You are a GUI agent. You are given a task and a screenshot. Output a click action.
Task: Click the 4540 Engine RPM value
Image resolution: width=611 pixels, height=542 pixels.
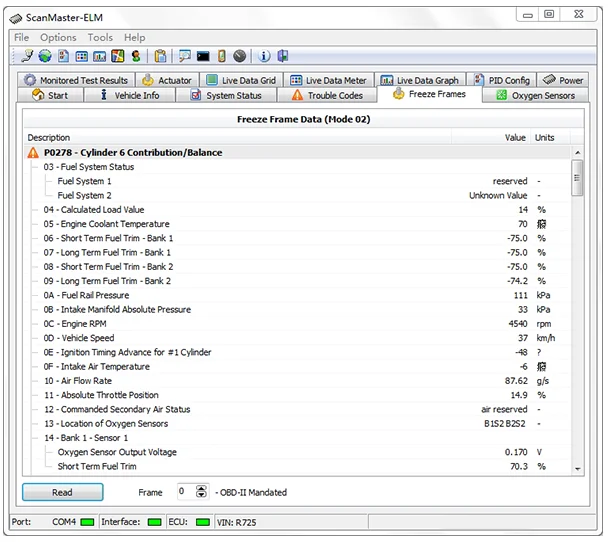518,324
